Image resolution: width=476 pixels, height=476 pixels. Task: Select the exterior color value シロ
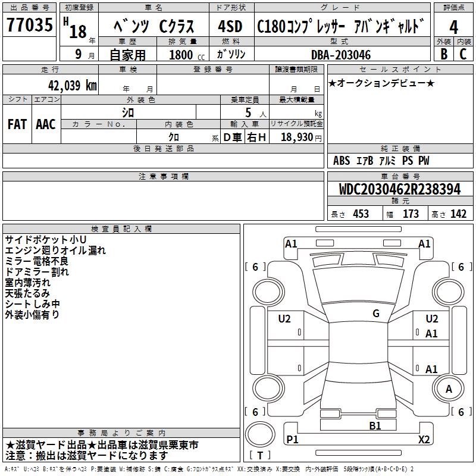128,112
